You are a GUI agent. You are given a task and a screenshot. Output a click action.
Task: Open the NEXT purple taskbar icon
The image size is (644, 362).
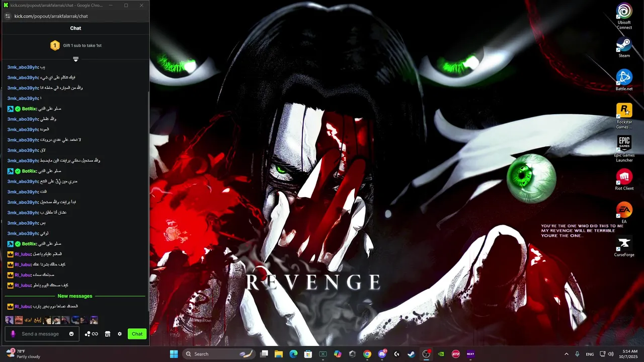(x=470, y=354)
